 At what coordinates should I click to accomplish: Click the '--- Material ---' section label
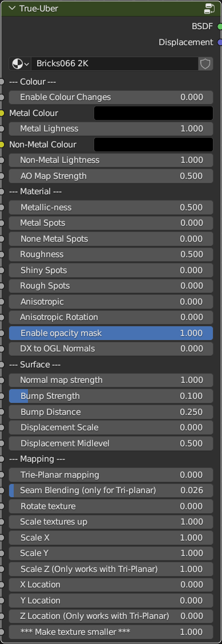click(35, 191)
